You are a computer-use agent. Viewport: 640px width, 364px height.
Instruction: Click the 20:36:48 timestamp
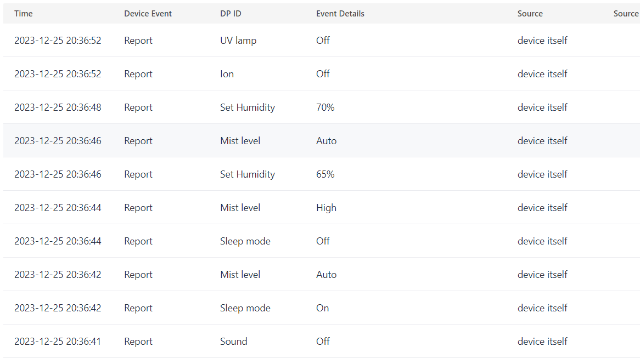pyautogui.click(x=58, y=107)
